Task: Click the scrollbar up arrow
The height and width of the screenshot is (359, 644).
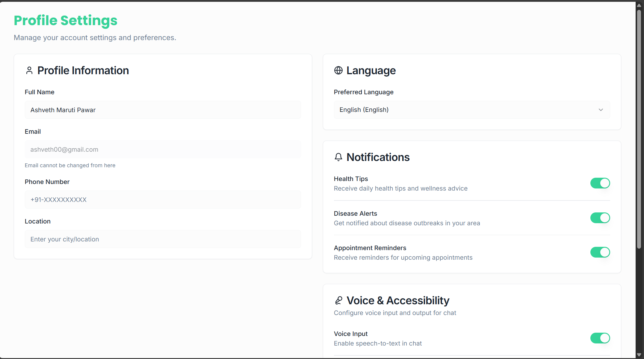Action: pyautogui.click(x=639, y=5)
